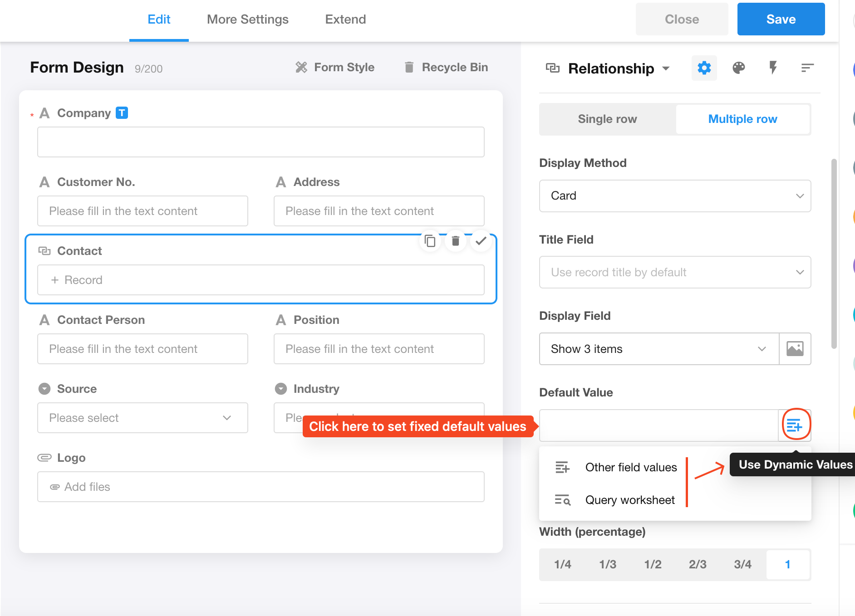855x616 pixels.
Task: Open the Source Please select dropdown
Action: (x=142, y=418)
